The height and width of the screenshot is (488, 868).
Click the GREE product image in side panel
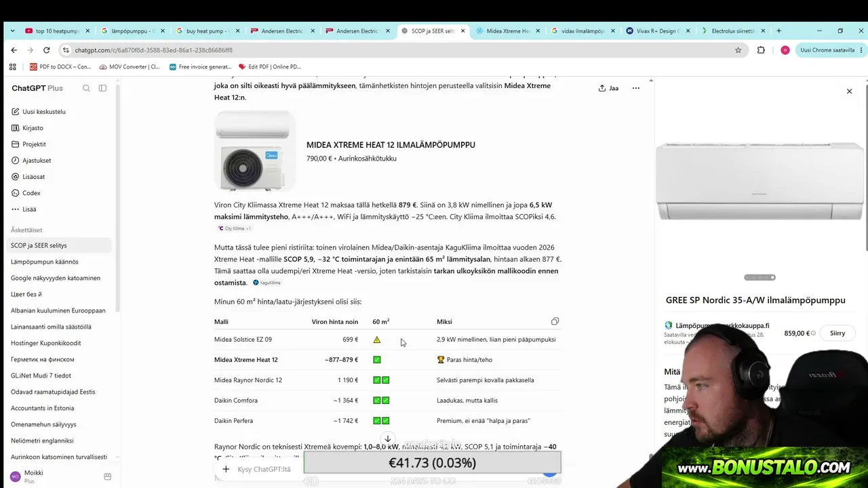point(759,182)
